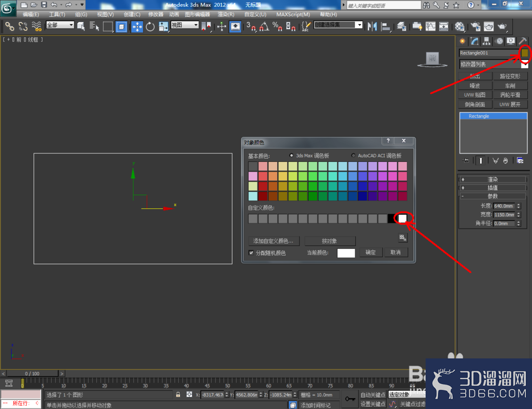Click the Align tool icon
Screen dimensions: 532x409
[386, 26]
